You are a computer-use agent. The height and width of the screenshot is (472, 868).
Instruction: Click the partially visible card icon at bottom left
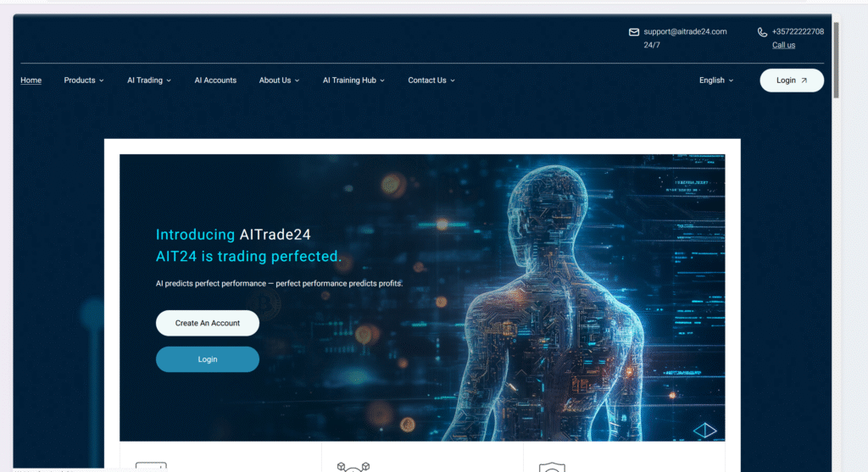click(151, 466)
